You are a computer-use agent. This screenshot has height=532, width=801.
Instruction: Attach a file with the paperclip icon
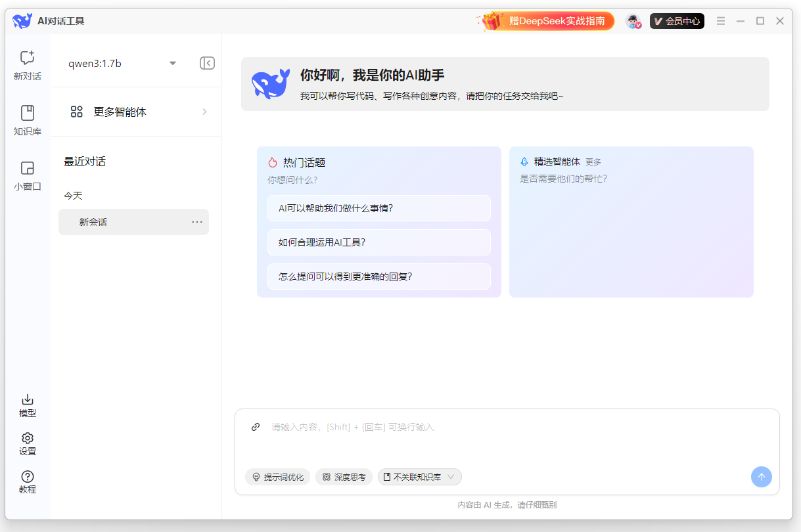255,426
